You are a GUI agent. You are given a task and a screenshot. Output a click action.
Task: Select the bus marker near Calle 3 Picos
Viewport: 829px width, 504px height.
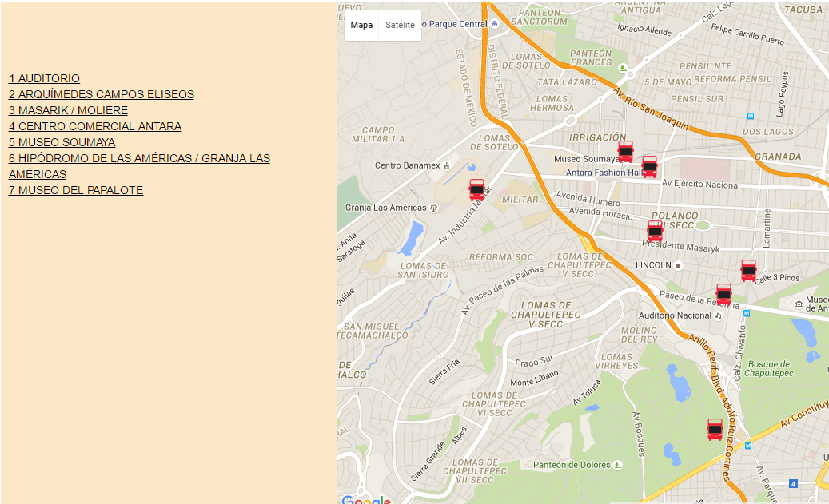point(748,271)
